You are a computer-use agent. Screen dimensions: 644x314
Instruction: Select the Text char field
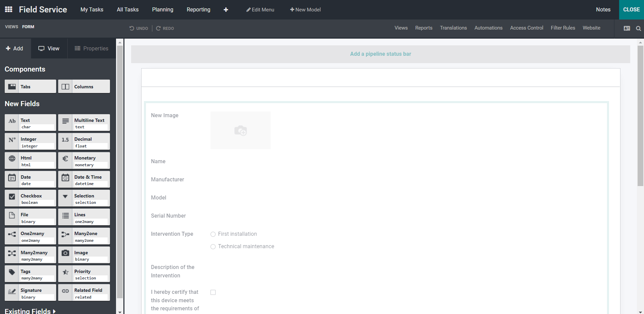tap(30, 123)
